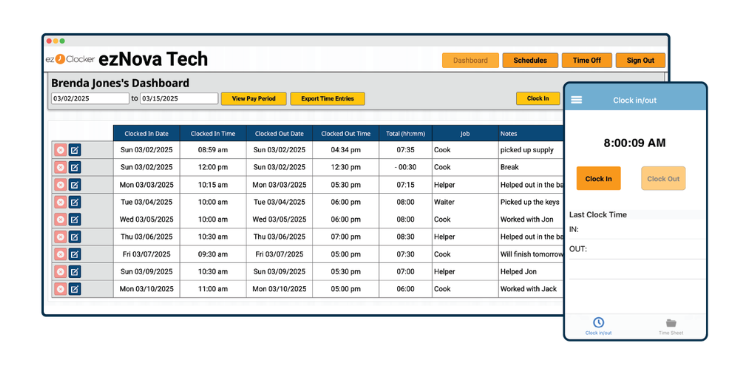Click the 07:35 total cell
This screenshot has height=375, width=750.
pyautogui.click(x=406, y=150)
